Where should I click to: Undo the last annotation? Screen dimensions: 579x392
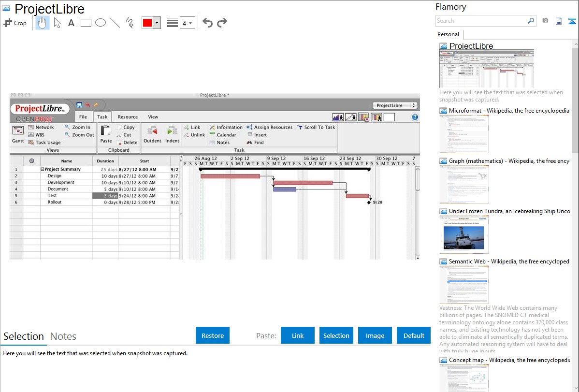pos(207,23)
